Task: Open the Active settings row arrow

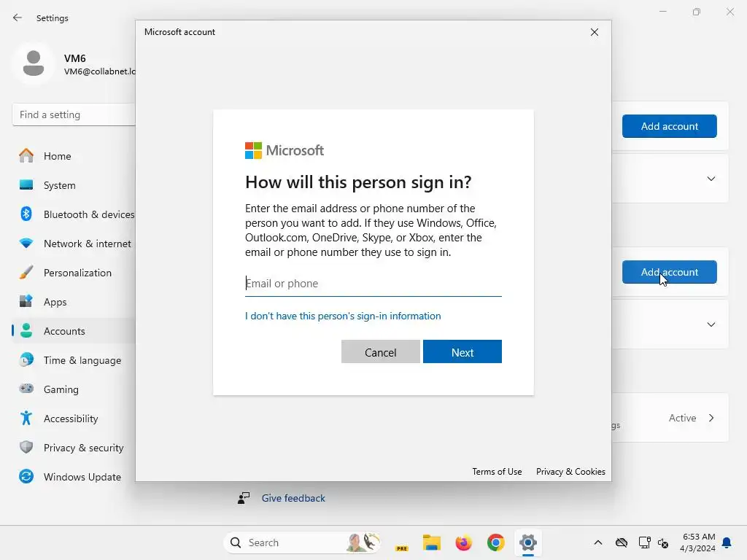Action: pyautogui.click(x=711, y=418)
